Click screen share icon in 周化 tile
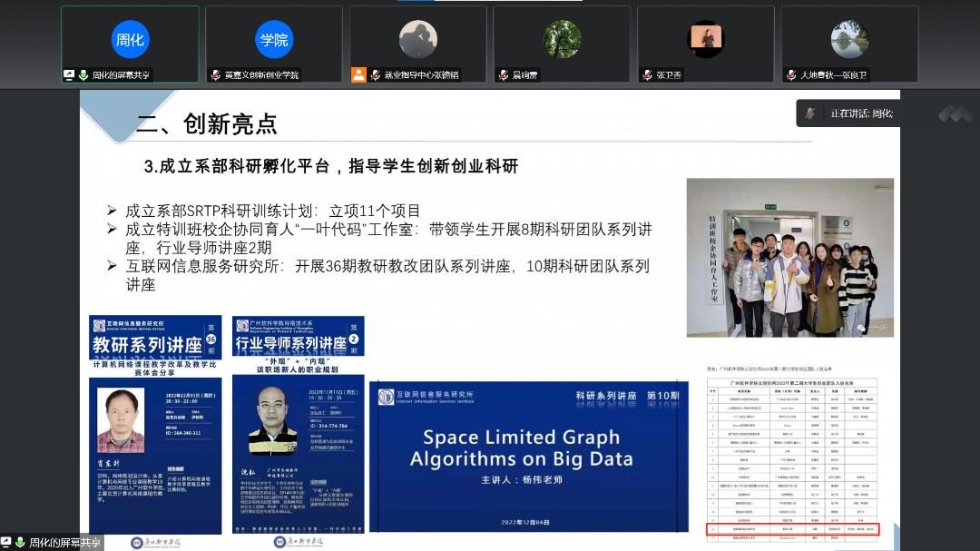 [69, 75]
